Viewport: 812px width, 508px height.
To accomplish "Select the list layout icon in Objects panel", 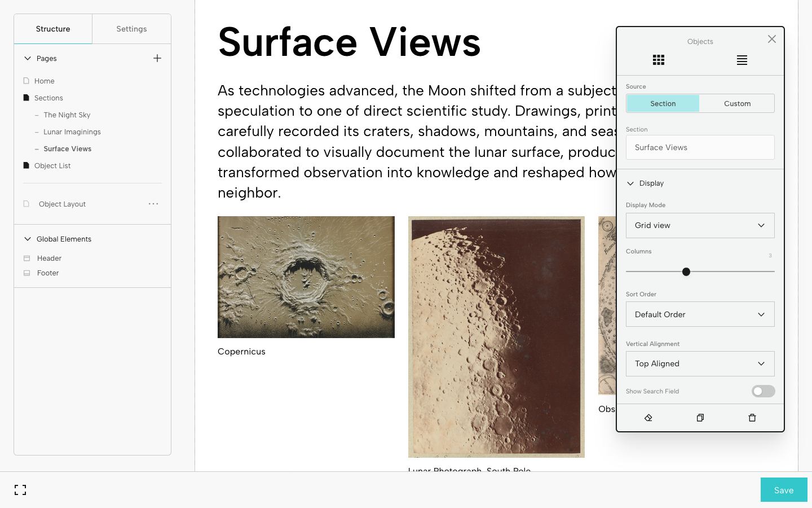I will click(742, 60).
